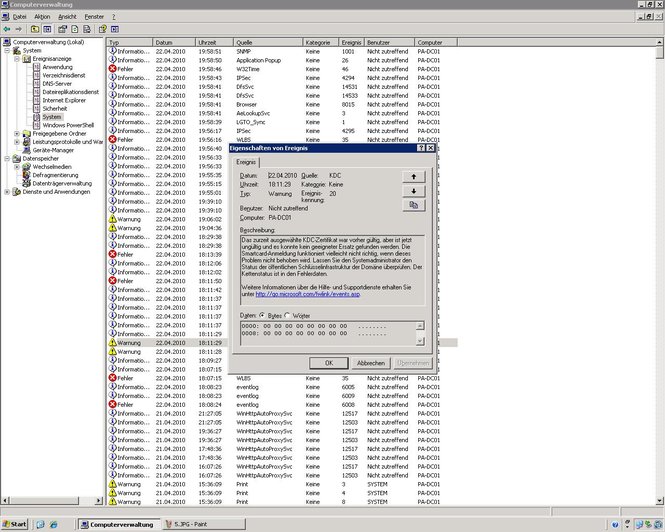Sort by the Ereignis column header
Image resolution: width=665 pixels, height=532 pixels.
(351, 42)
